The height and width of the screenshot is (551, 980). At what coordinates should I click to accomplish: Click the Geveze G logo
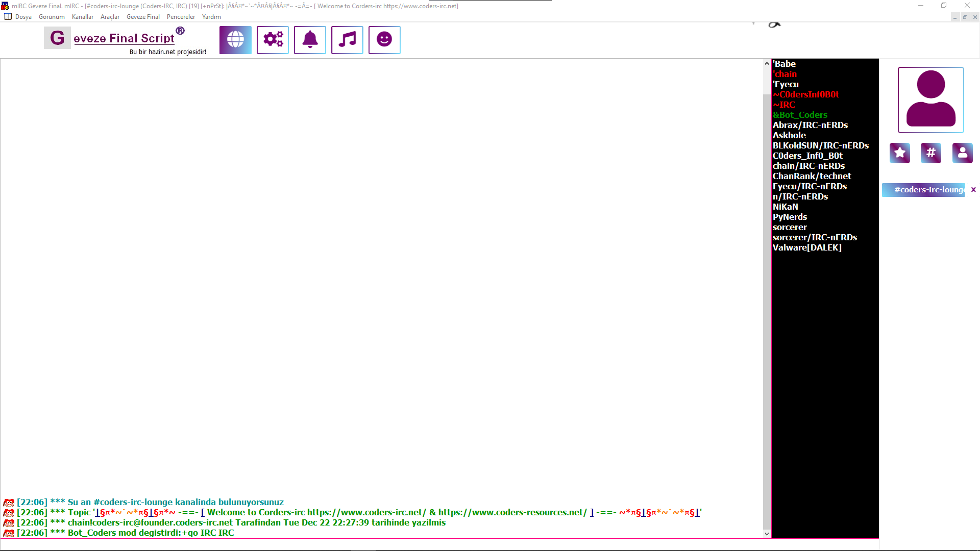(57, 38)
